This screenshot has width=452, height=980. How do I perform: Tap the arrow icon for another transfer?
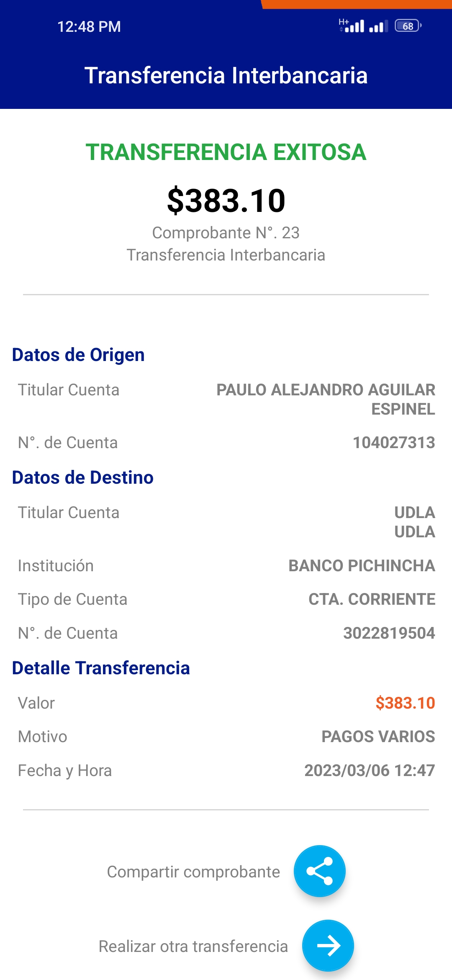click(x=328, y=946)
